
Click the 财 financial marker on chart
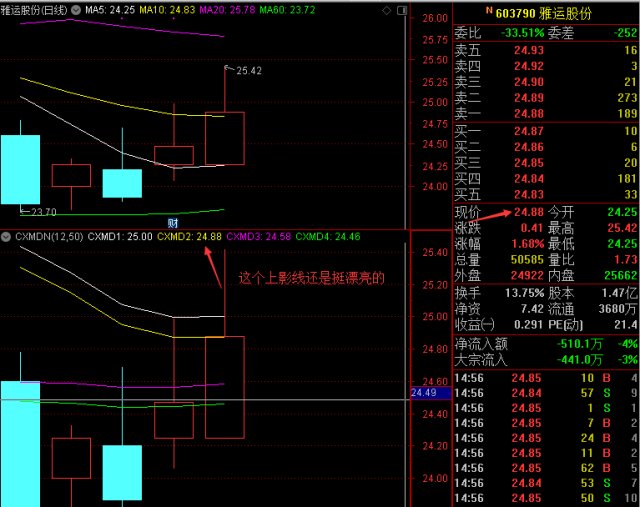[x=173, y=223]
